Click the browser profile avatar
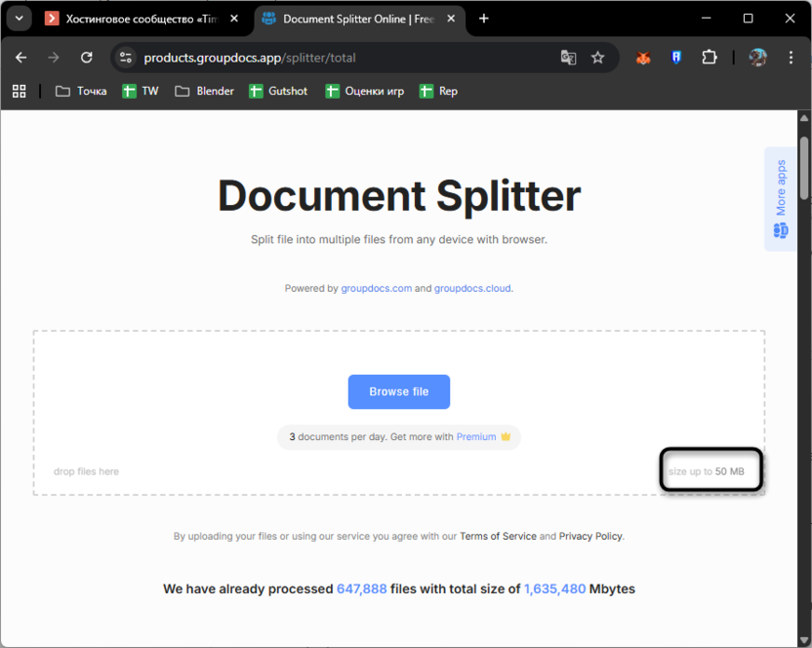The height and width of the screenshot is (648, 812). tap(757, 58)
